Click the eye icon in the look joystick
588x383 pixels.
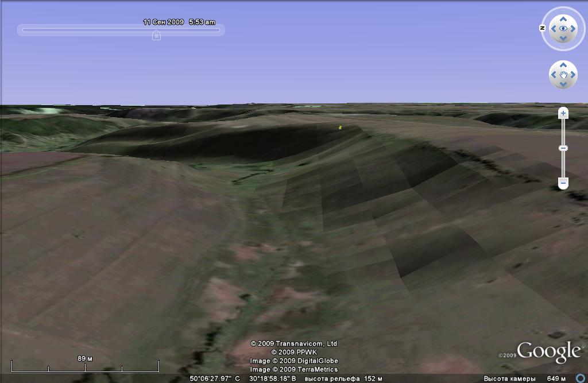pyautogui.click(x=563, y=28)
